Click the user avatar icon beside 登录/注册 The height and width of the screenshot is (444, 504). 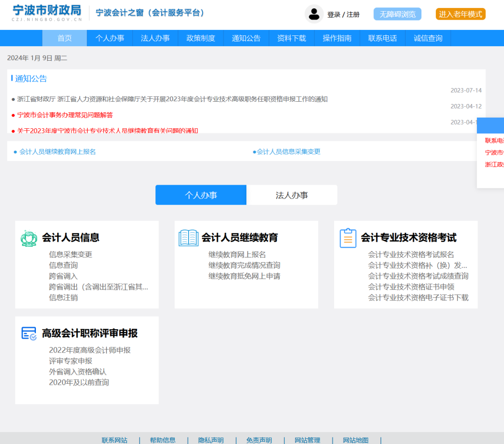(314, 14)
